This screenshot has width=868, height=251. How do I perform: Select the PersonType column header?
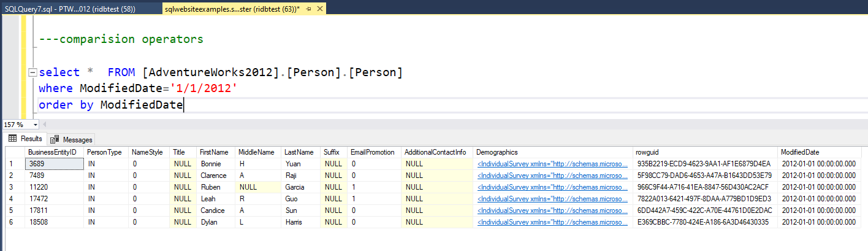click(x=106, y=152)
